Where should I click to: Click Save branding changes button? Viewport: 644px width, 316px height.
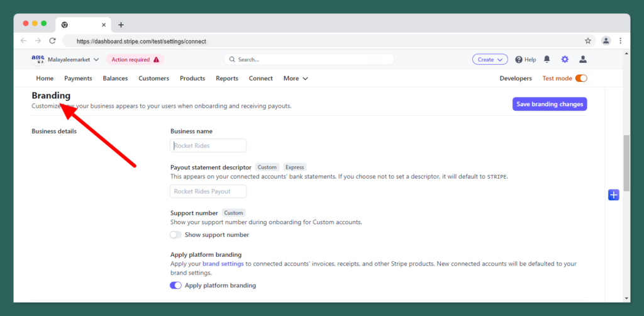click(x=550, y=104)
